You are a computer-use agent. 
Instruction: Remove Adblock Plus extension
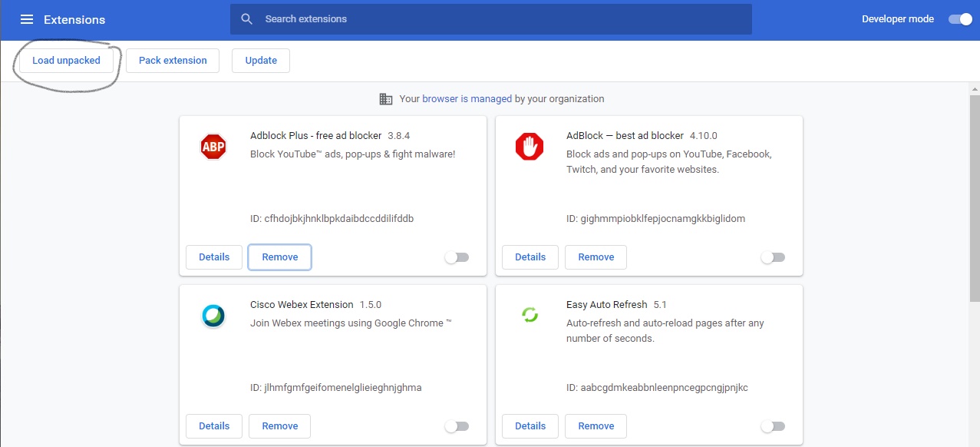point(280,257)
